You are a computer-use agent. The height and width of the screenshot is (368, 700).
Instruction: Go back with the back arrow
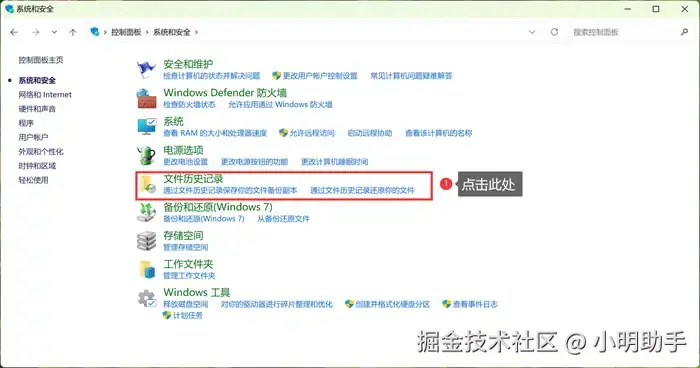pyautogui.click(x=14, y=32)
